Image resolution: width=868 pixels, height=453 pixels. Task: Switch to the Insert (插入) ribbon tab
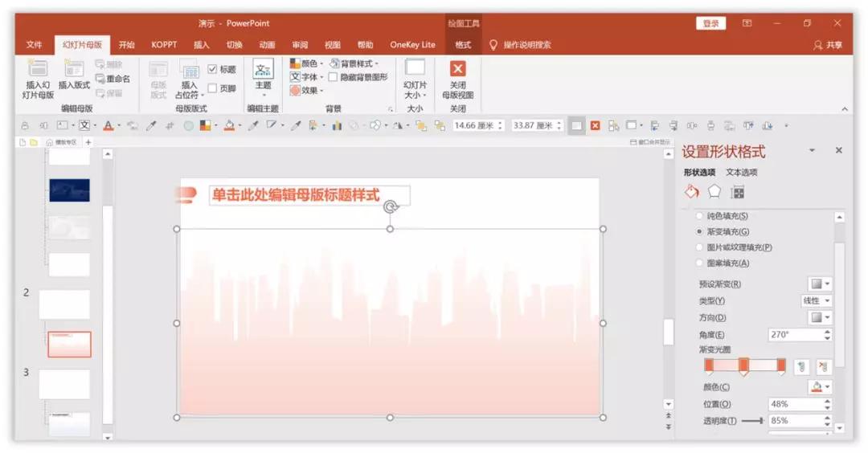(202, 45)
